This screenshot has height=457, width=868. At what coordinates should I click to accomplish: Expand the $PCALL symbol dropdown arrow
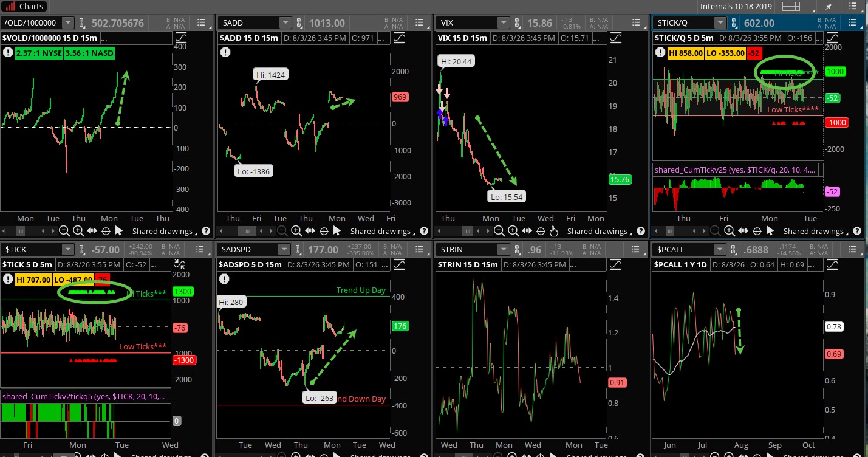(x=720, y=249)
